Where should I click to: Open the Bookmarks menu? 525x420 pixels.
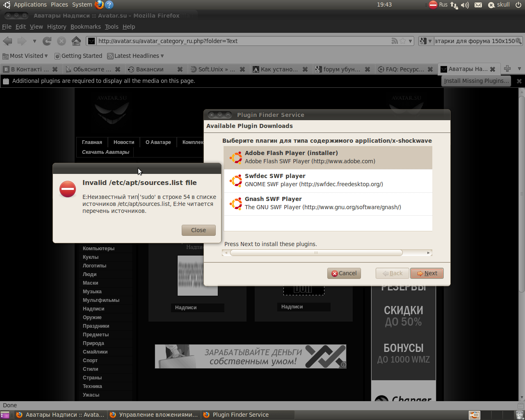(85, 27)
